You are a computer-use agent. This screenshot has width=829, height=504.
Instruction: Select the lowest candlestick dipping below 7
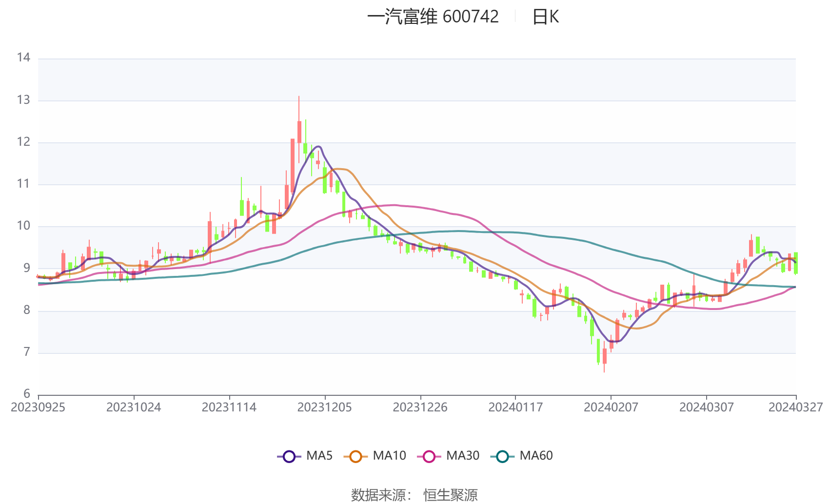(605, 356)
